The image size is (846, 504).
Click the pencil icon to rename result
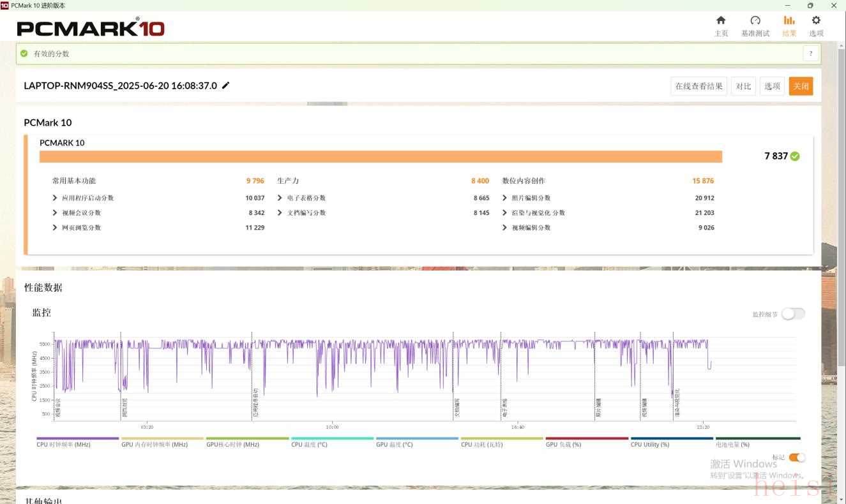point(225,85)
